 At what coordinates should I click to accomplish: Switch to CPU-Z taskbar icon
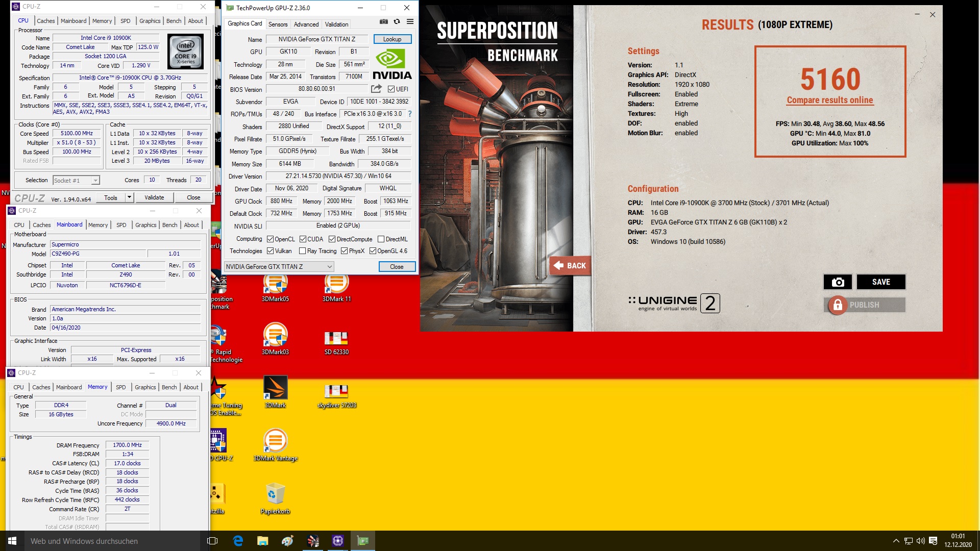(337, 541)
